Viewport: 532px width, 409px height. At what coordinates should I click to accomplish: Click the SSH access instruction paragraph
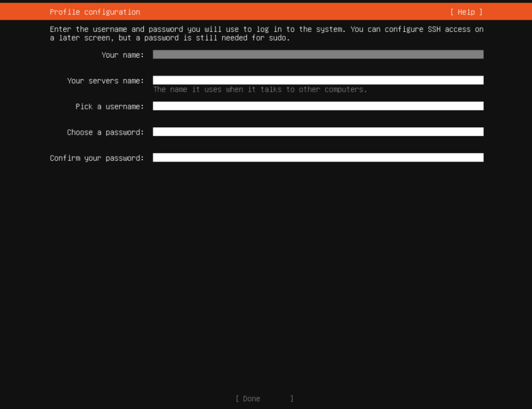266,33
